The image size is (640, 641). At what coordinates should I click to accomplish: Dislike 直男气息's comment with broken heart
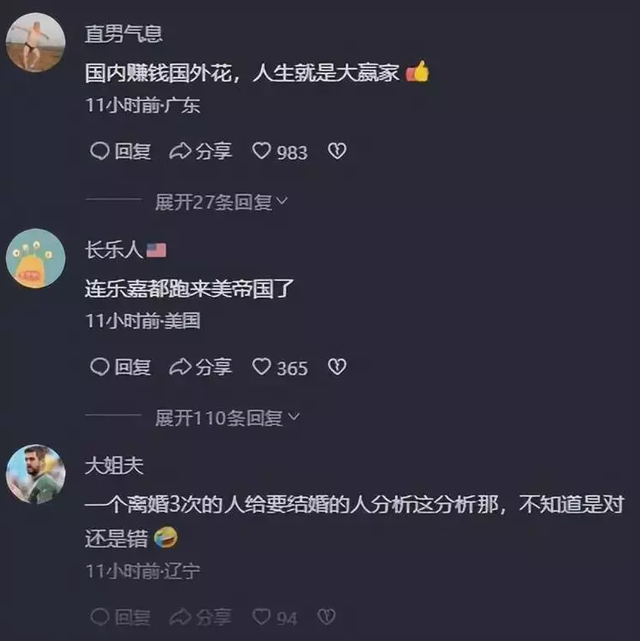coord(337,151)
